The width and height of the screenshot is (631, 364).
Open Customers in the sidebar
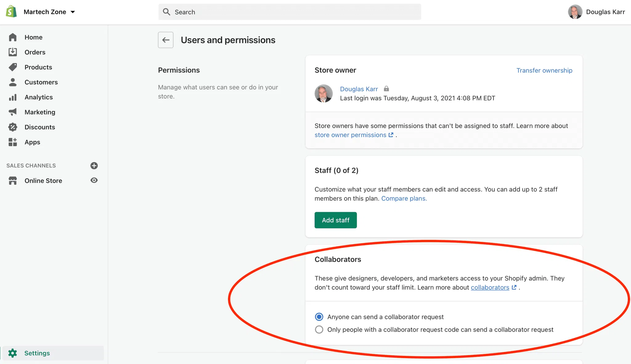[x=41, y=82]
